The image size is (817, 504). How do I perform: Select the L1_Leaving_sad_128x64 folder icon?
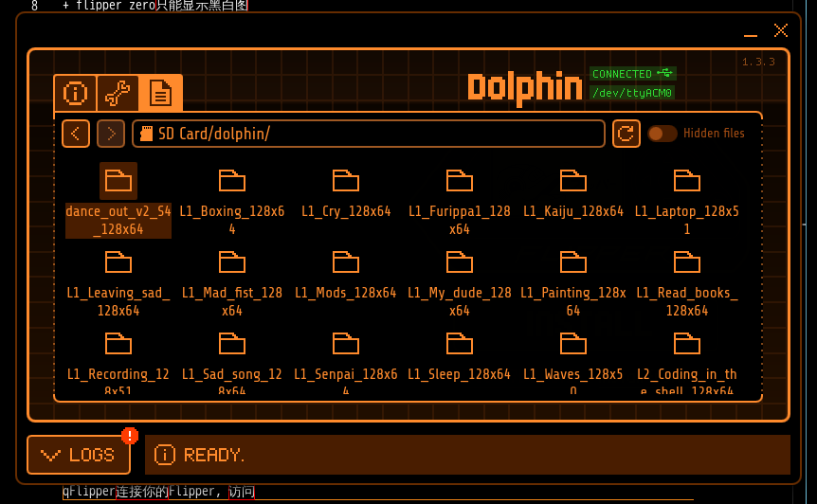118,261
